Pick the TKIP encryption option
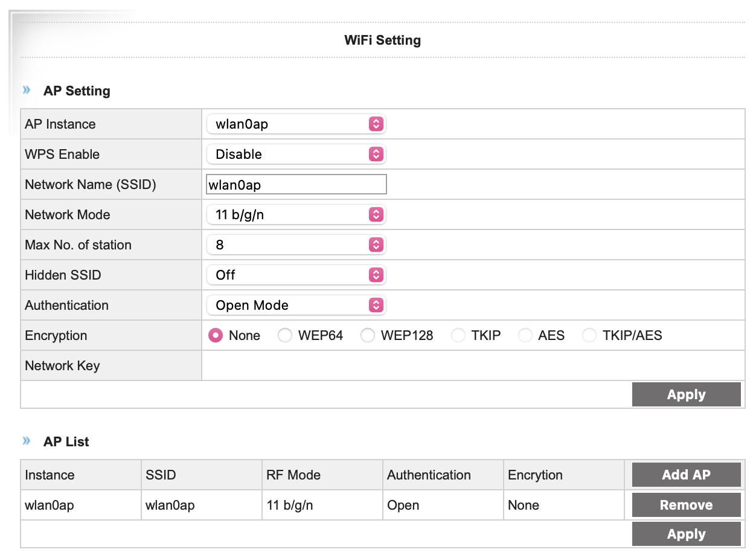The height and width of the screenshot is (558, 756). (459, 336)
